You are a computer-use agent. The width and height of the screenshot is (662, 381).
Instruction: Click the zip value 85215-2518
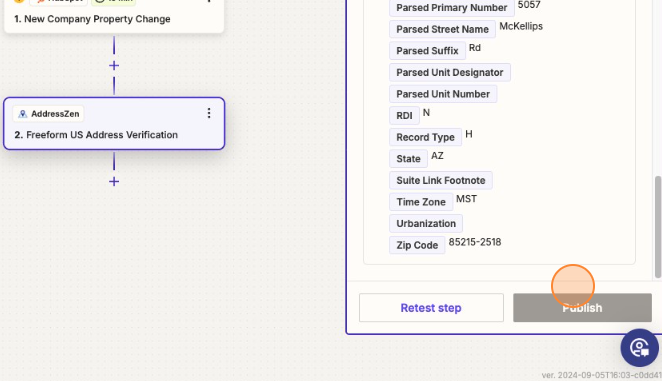pyautogui.click(x=475, y=242)
